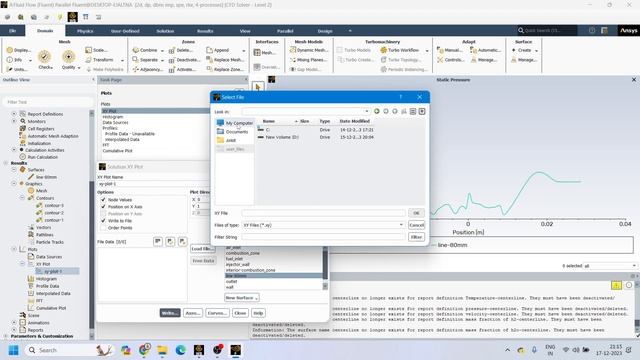The height and width of the screenshot is (360, 640).
Task: Open the Results ribbon tab
Action: [x=205, y=31]
